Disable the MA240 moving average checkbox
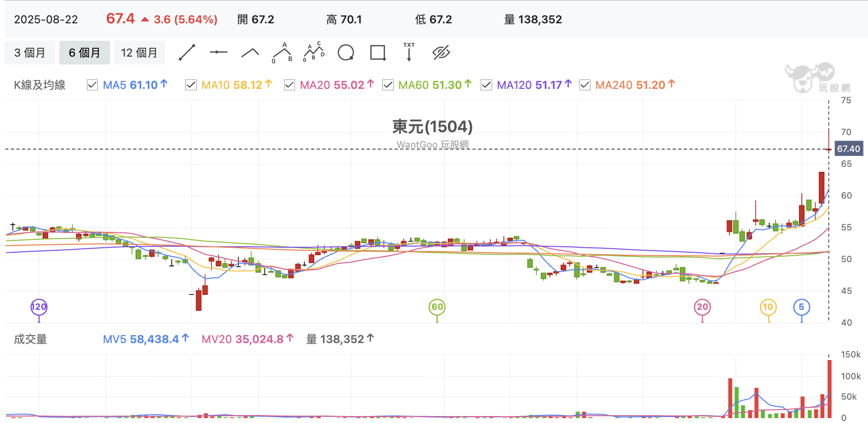 (x=585, y=85)
